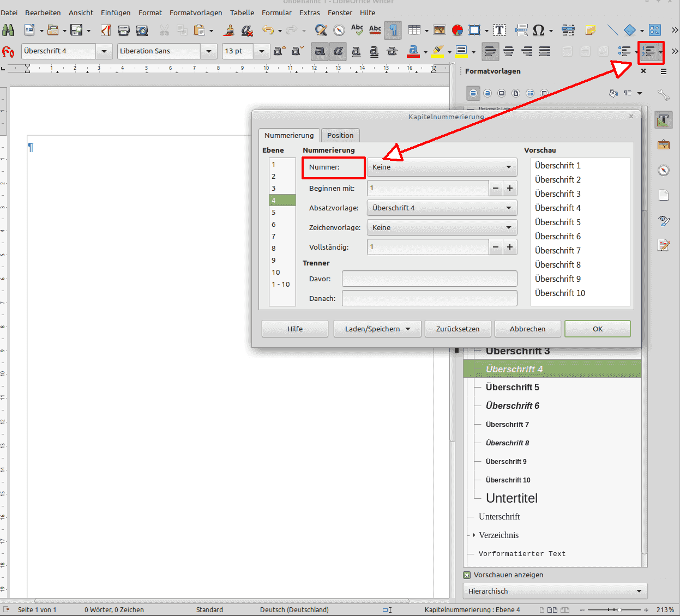
Task: Toggle formatting marks pilcrow button
Action: (x=393, y=30)
